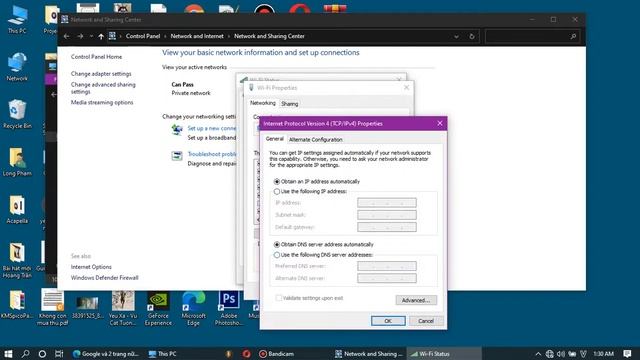This screenshot has height=360, width=640.
Task: Open Internet Options link
Action: click(x=91, y=267)
